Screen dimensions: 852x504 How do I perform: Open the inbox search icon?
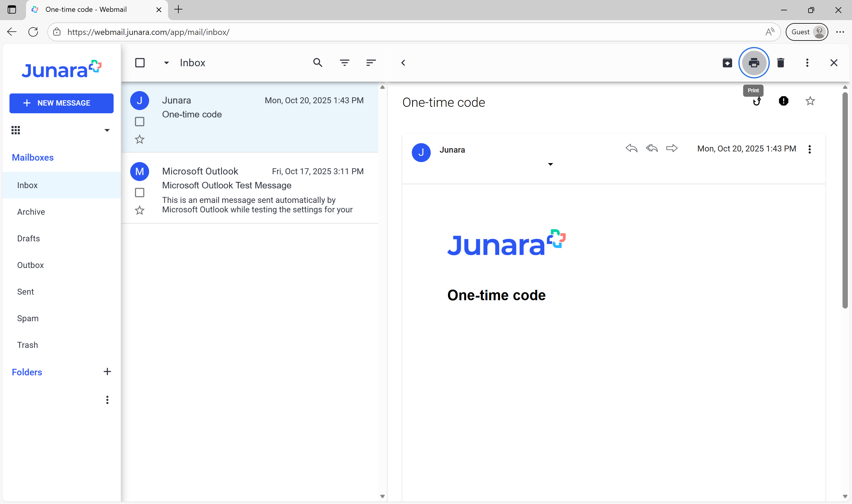click(x=317, y=63)
